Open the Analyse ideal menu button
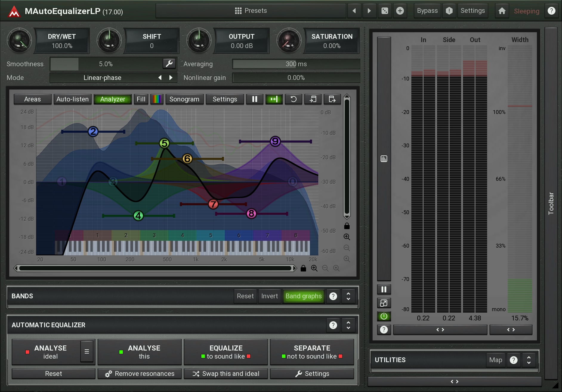Screen dimensions: 562x392 tap(87, 352)
